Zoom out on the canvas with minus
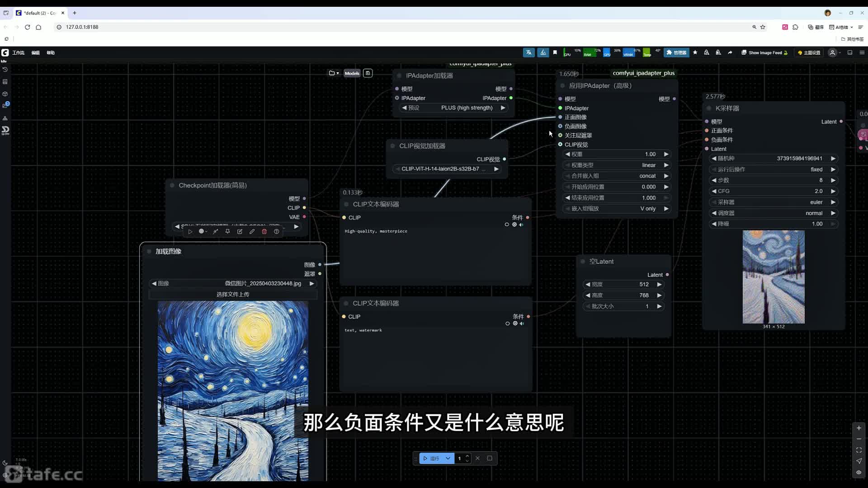 (x=859, y=439)
